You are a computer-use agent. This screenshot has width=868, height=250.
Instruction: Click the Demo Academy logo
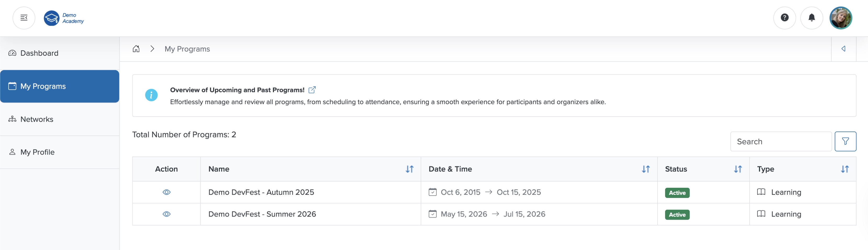(x=64, y=18)
